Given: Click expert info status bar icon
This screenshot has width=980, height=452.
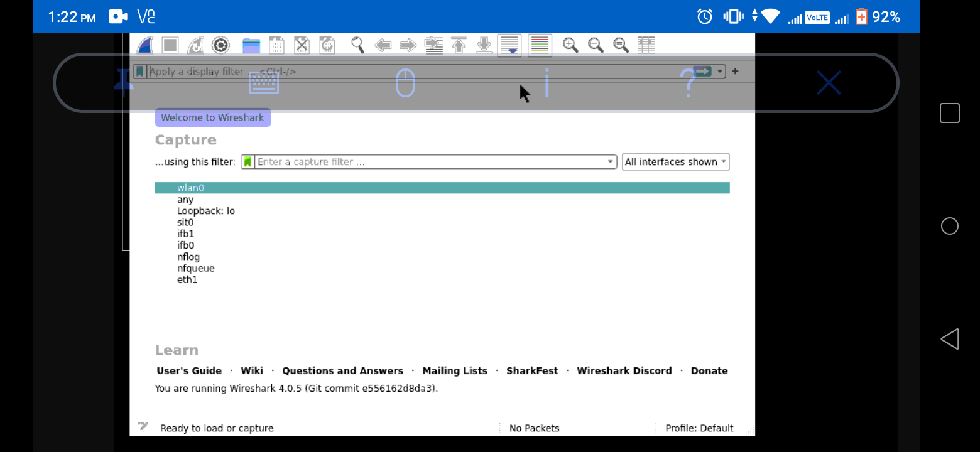Looking at the screenshot, I should click(143, 428).
